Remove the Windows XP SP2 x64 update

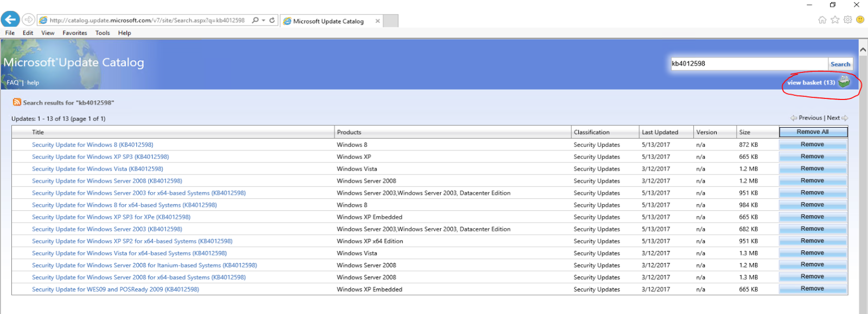(x=813, y=241)
